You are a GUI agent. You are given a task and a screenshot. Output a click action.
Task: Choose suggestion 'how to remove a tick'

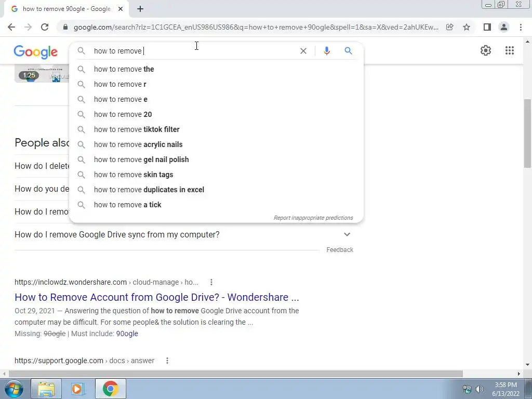click(x=217, y=205)
